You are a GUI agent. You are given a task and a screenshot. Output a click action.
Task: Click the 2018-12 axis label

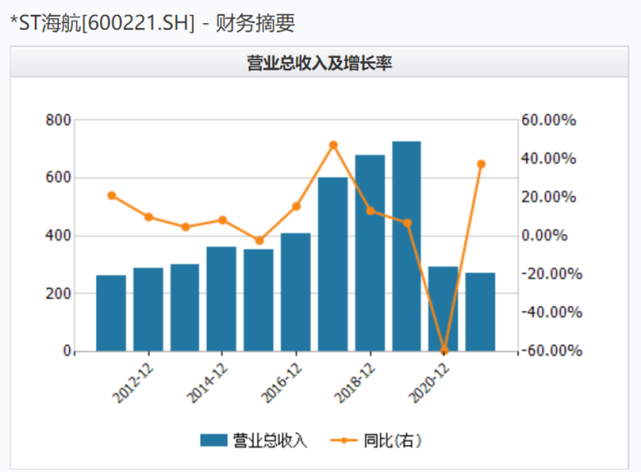(355, 383)
